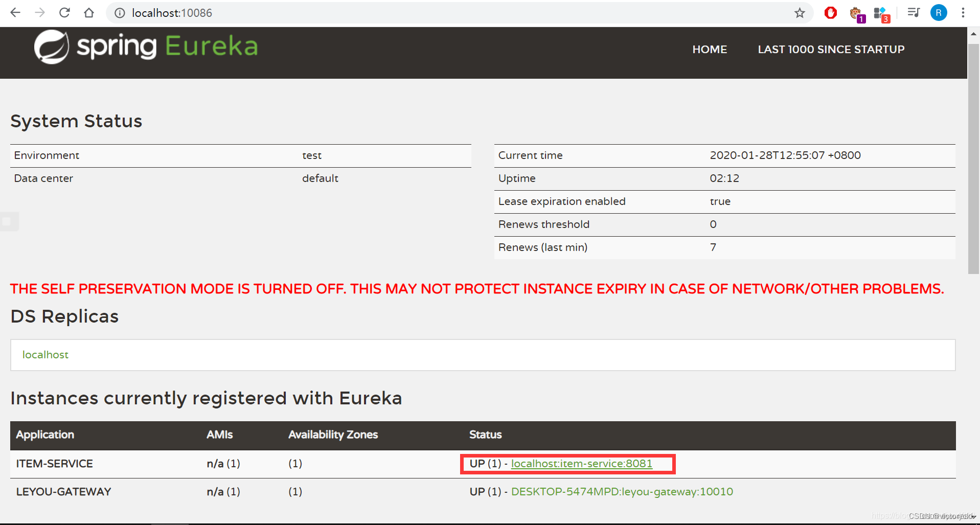Viewport: 980px width, 525px height.
Task: Open localhost:item-service:8081 instance link
Action: [x=582, y=464]
